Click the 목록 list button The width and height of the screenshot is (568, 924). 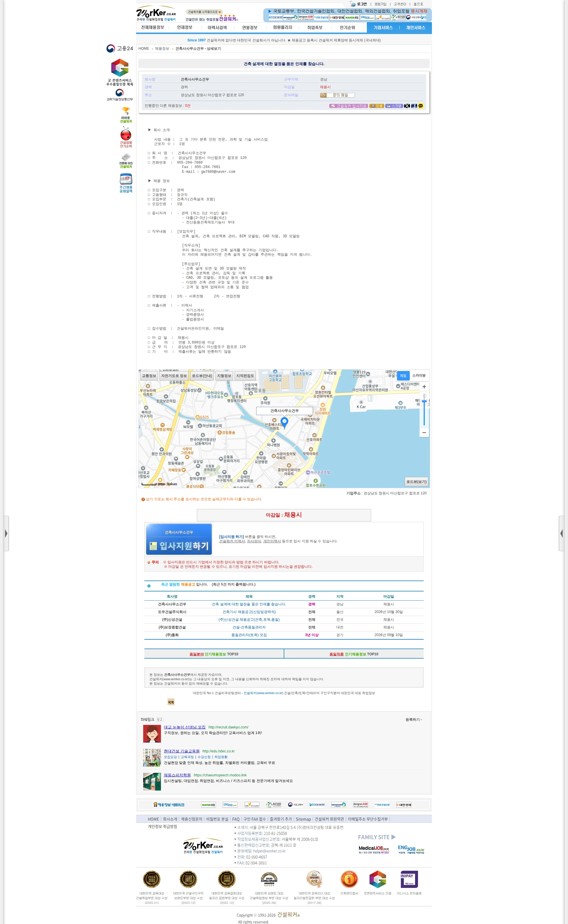click(171, 702)
